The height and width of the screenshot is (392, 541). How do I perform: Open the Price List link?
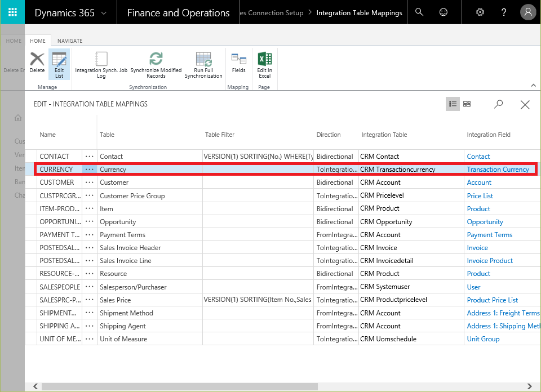[x=480, y=195]
